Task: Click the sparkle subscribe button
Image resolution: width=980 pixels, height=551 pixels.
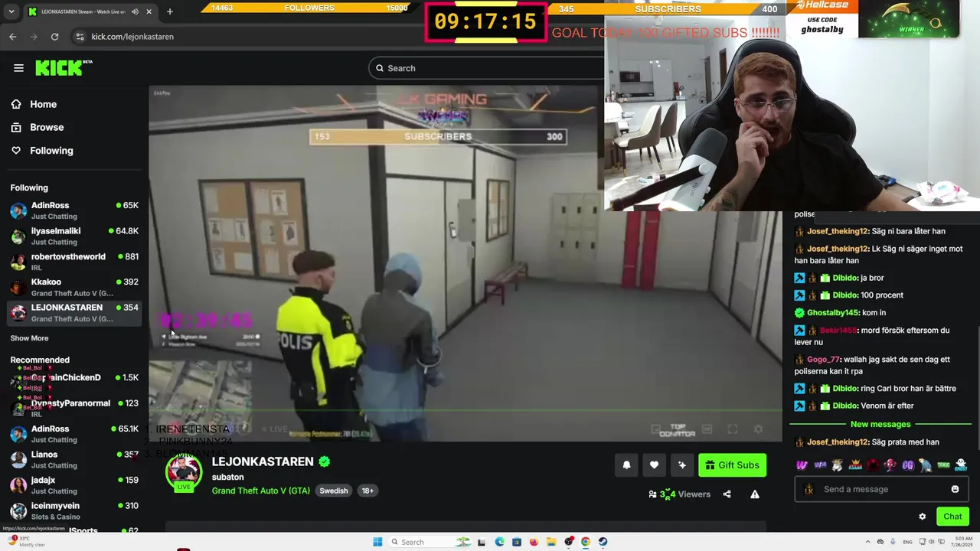Action: tap(682, 465)
